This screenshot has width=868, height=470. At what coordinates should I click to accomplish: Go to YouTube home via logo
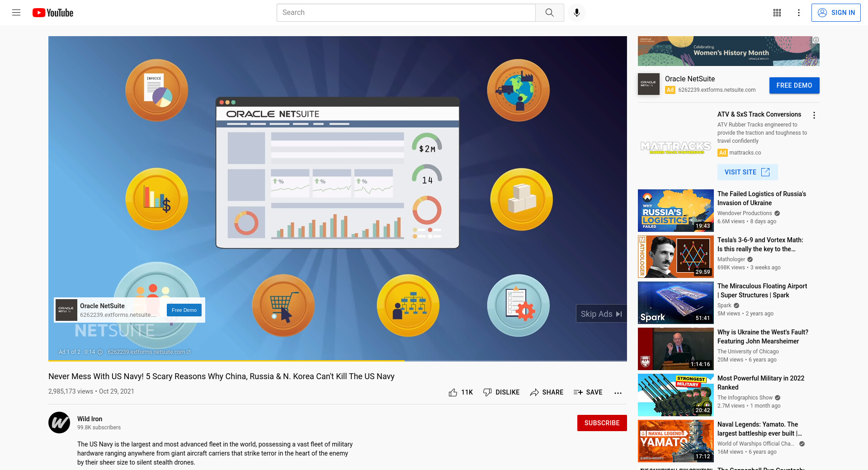(x=53, y=13)
